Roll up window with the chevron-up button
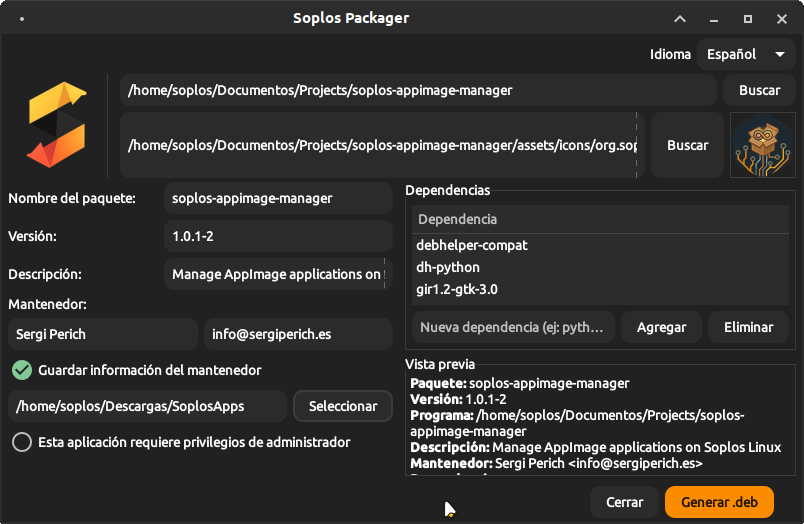 click(680, 19)
